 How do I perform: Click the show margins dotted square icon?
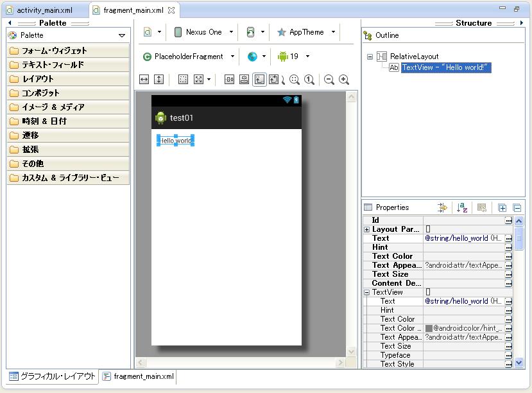click(183, 80)
